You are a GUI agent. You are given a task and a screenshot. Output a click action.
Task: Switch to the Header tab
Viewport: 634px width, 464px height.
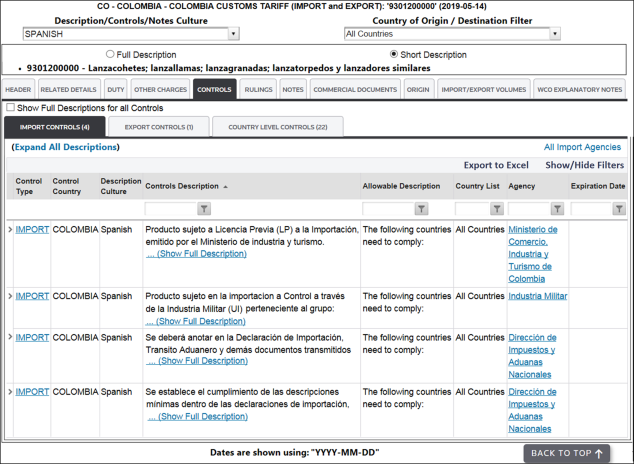pos(18,89)
